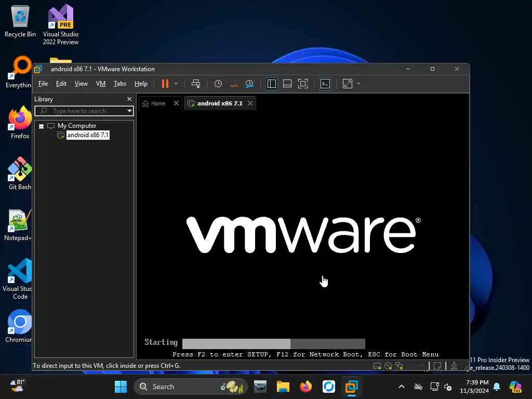Open the power options dropdown arrow
This screenshot has height=399, width=532.
click(x=176, y=84)
